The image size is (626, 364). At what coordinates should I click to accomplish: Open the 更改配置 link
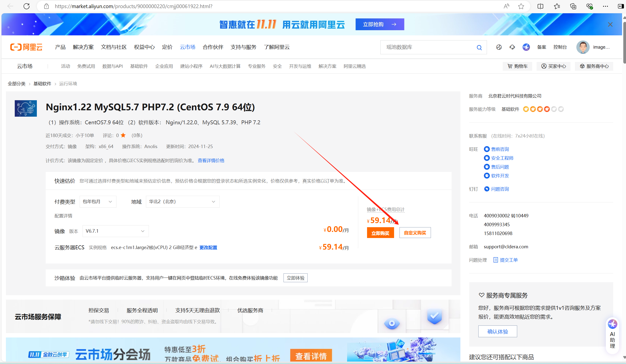[208, 248]
